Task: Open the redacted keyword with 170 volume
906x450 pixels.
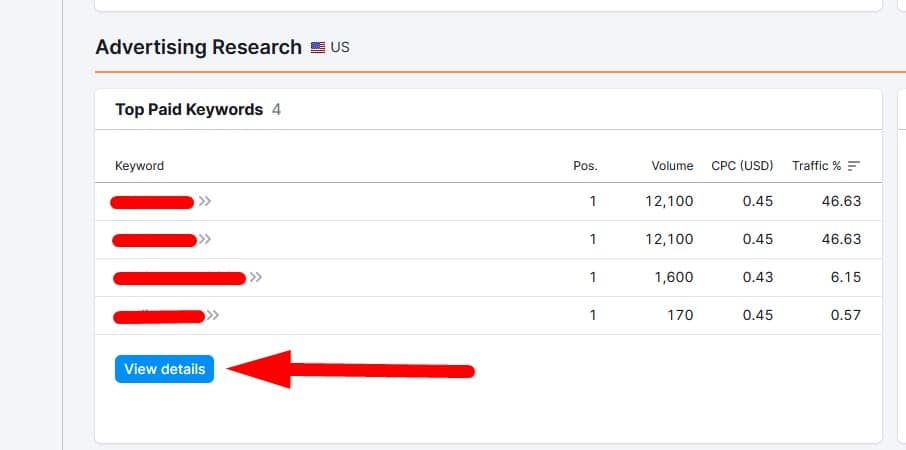Action: pyautogui.click(x=159, y=317)
